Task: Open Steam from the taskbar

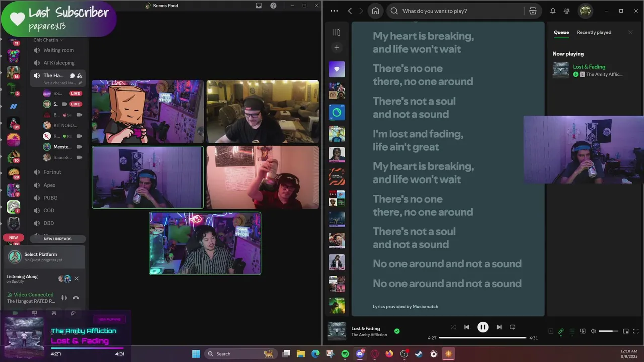Action: point(419,354)
